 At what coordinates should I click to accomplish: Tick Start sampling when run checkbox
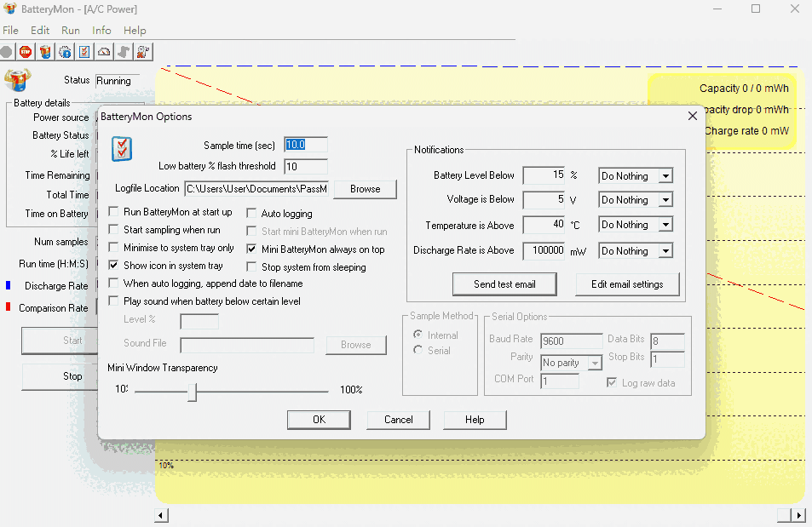(113, 229)
